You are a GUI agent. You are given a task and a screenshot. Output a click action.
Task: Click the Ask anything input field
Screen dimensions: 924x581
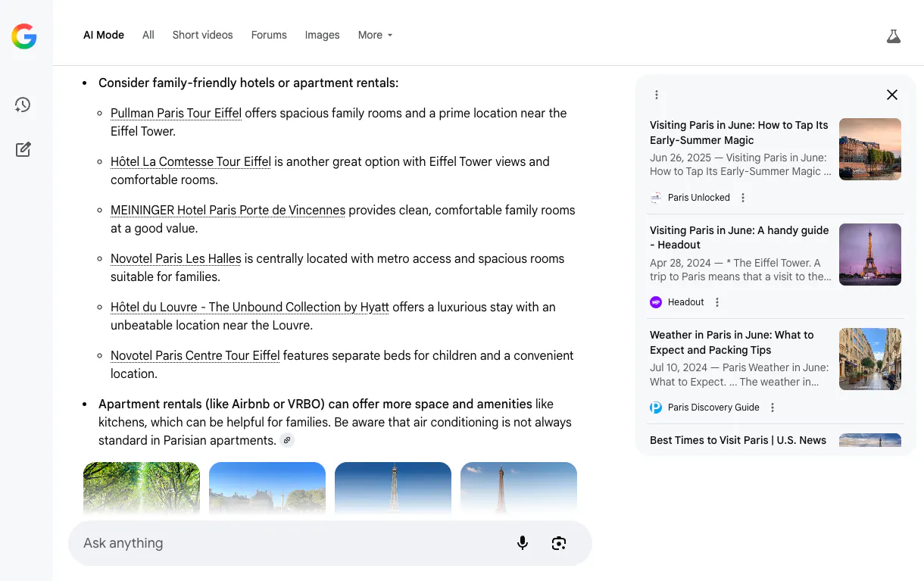point(288,543)
